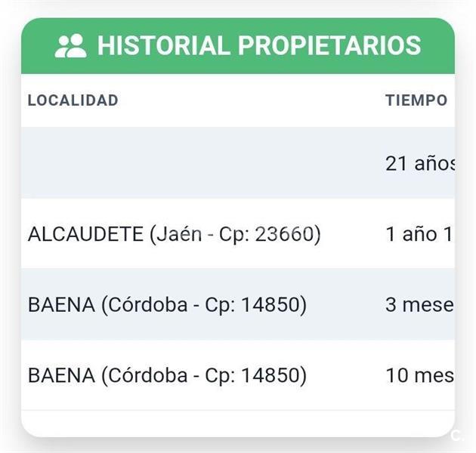Viewport: 476px width, 453px height.
Task: Select the last BAENA (Córdoba - Cp: 14850) entry
Action: click(167, 375)
